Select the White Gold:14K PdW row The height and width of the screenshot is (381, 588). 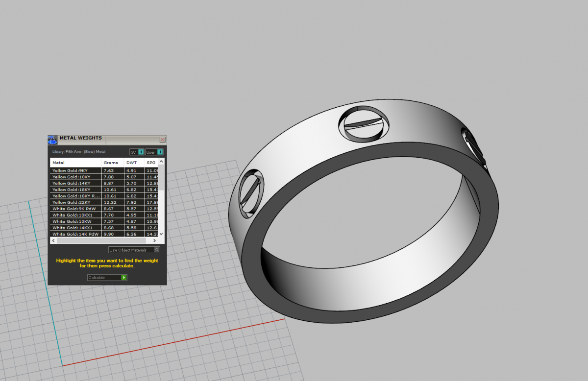pos(104,234)
